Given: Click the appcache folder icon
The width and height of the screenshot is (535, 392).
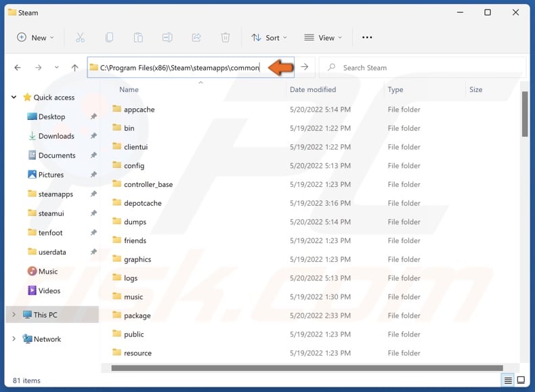Looking at the screenshot, I should [x=116, y=109].
